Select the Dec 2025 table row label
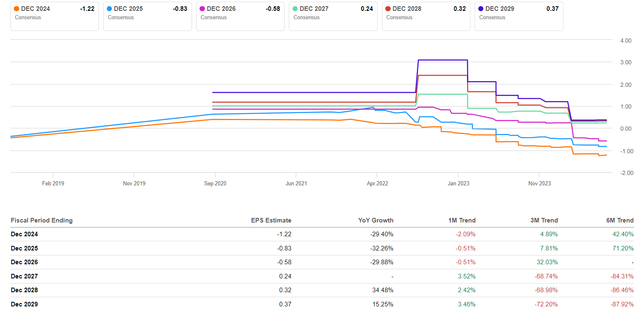The height and width of the screenshot is (311, 644). [24, 248]
